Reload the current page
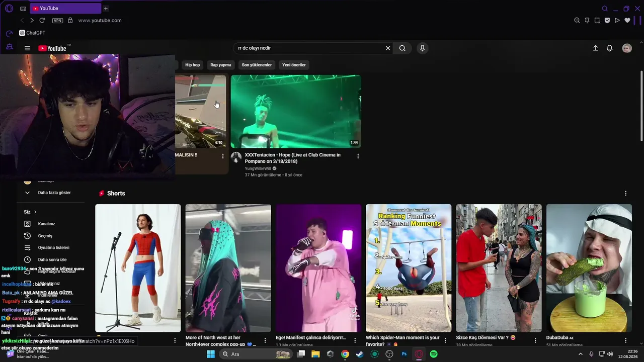 [42, 21]
